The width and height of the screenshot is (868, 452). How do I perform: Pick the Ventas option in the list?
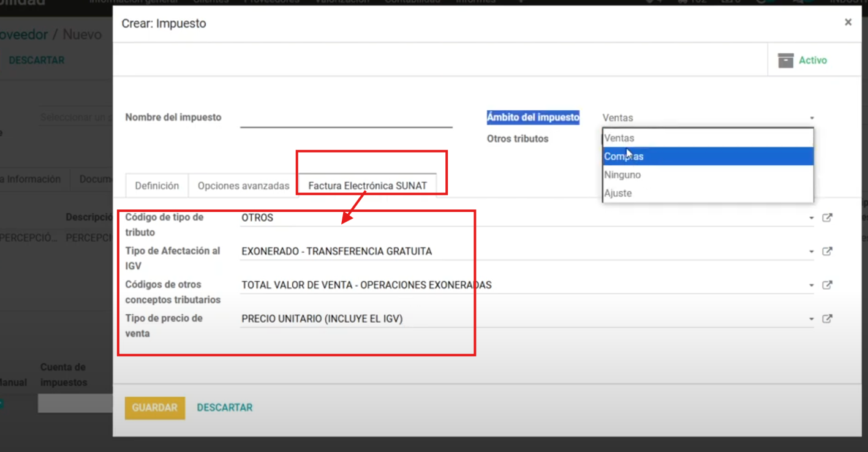click(708, 138)
